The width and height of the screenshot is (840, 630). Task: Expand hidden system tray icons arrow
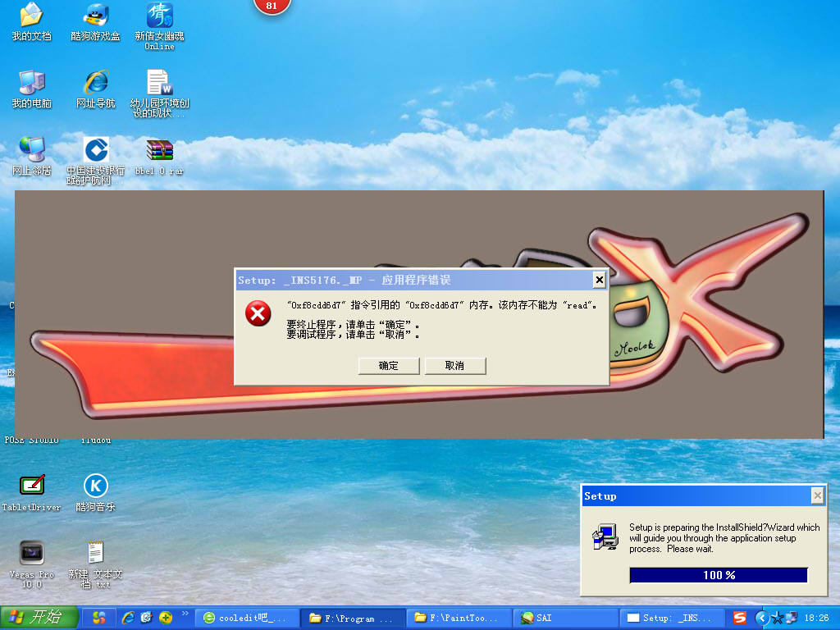tap(762, 618)
